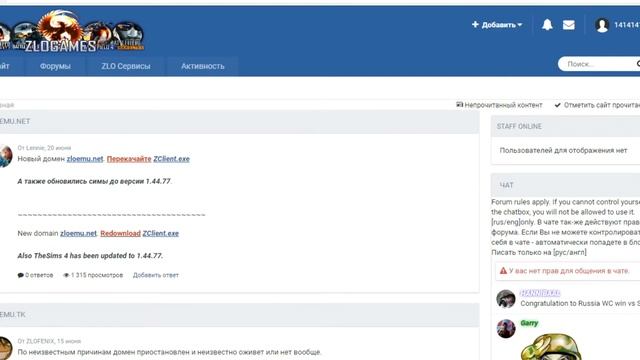Click the EMU.TK topic header

pos(239,315)
